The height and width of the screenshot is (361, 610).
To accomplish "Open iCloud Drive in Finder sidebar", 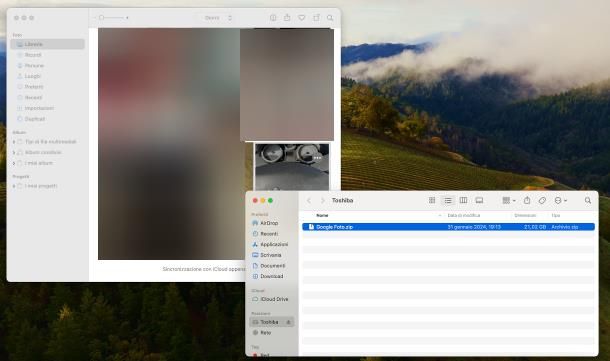I will coord(274,299).
